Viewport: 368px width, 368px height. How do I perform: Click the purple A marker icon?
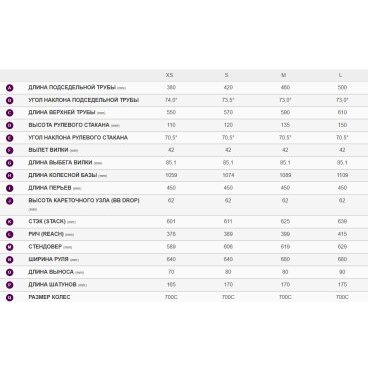pyautogui.click(x=10, y=88)
